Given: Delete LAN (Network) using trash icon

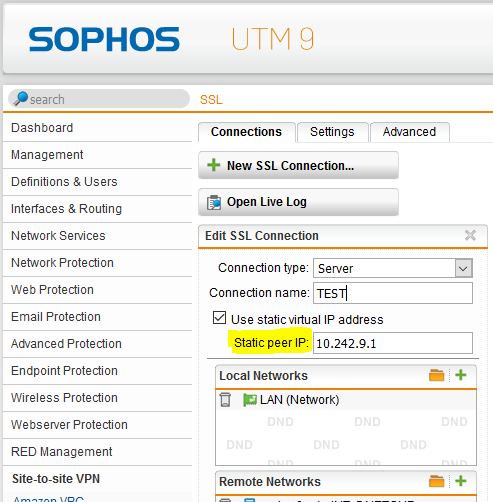Looking at the screenshot, I should coord(225,400).
